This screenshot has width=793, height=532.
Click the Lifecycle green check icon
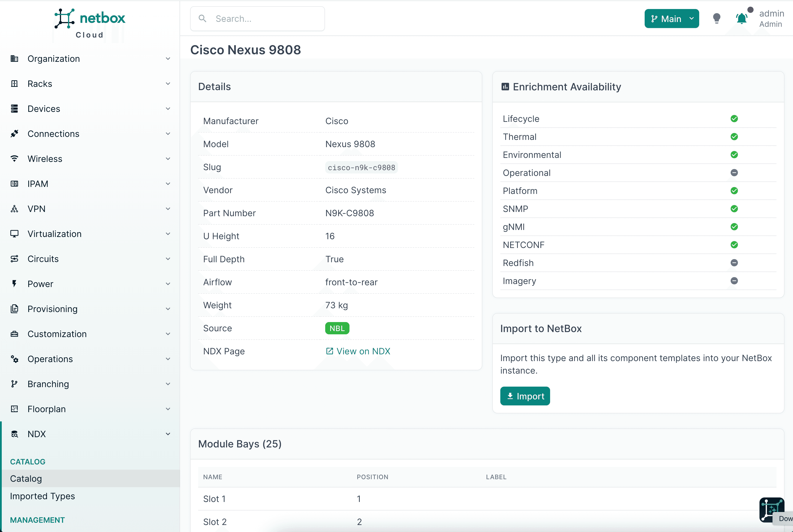(x=734, y=119)
